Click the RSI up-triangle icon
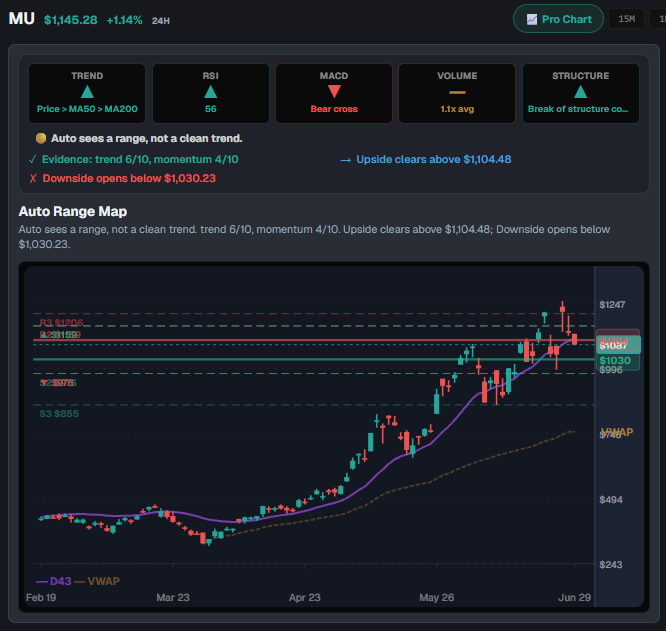Image resolution: width=666 pixels, height=631 pixels. tap(211, 92)
